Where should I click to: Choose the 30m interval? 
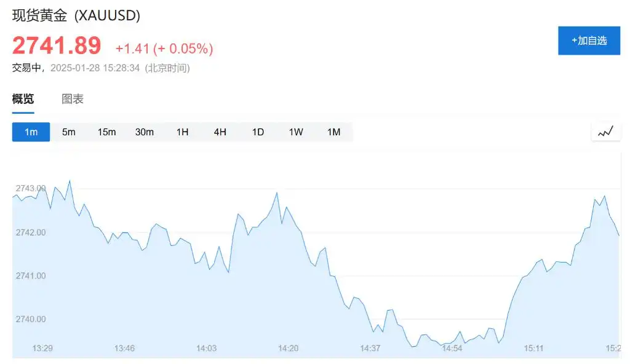pyautogui.click(x=144, y=132)
